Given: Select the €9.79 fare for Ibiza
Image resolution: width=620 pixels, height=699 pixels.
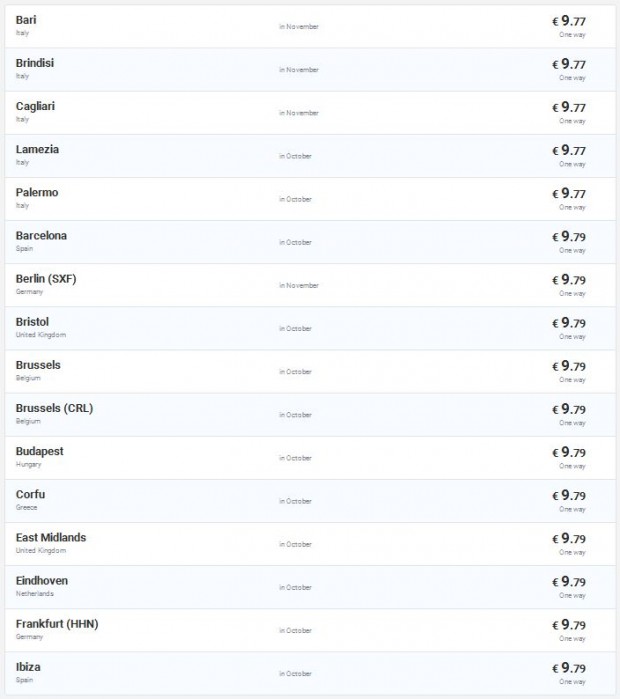Looking at the screenshot, I should coord(569,667).
